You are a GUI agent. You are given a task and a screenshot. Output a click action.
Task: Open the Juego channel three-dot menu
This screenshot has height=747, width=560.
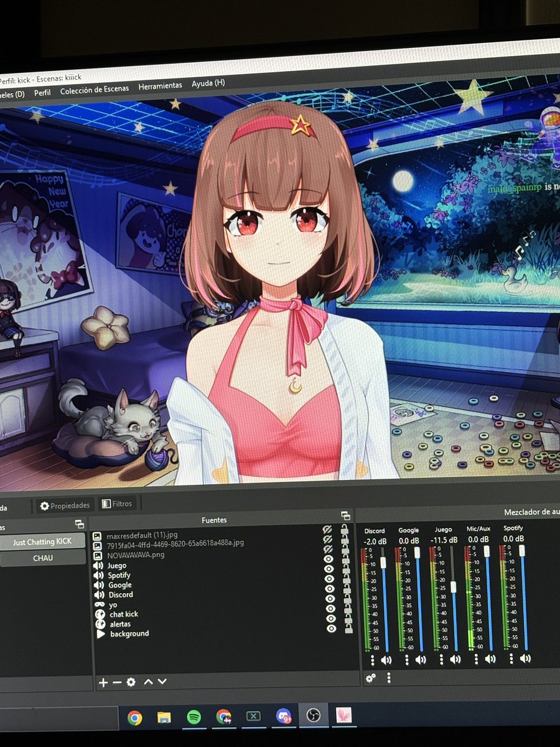click(x=441, y=659)
